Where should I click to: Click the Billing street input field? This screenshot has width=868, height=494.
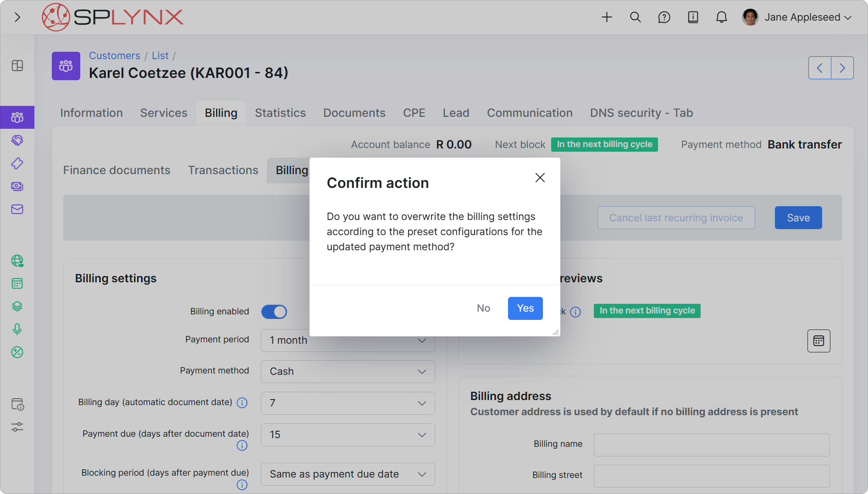pyautogui.click(x=712, y=476)
